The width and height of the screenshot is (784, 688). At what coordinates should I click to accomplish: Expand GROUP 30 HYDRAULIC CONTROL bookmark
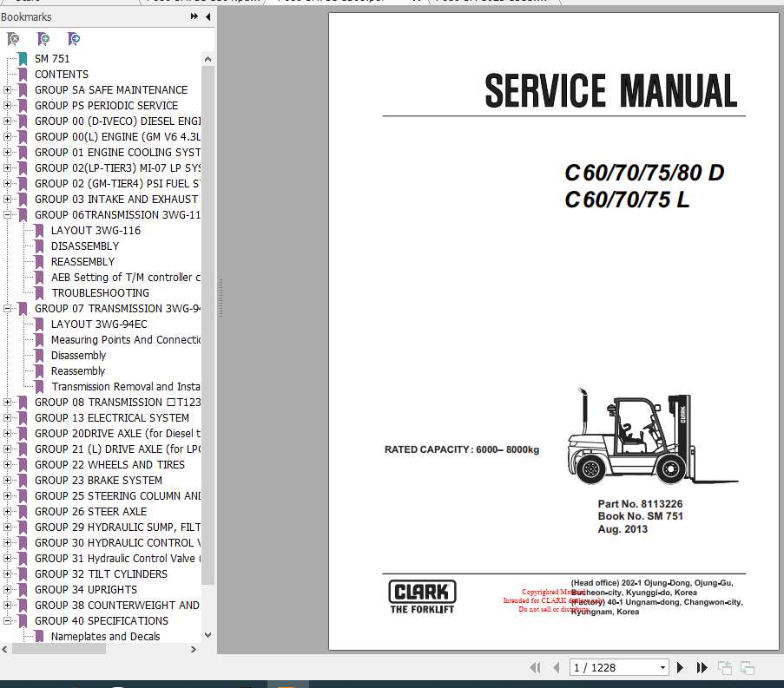(x=7, y=542)
